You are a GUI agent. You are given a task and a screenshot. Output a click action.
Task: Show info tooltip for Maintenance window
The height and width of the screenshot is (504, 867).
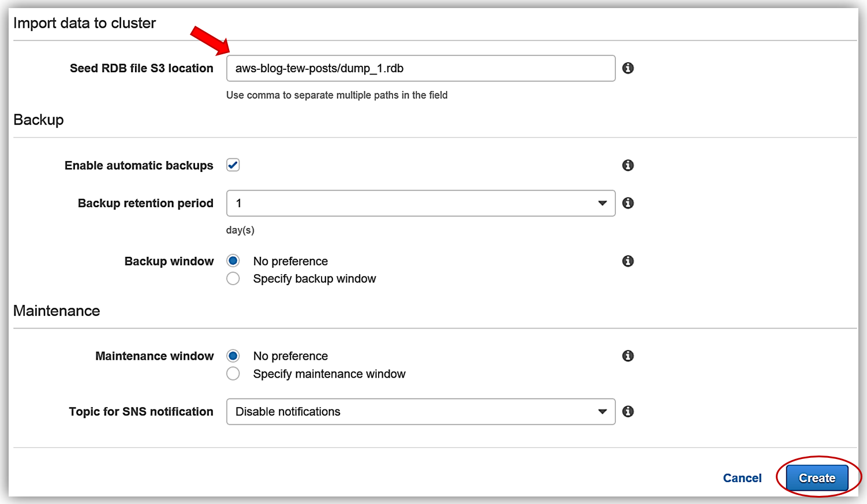(x=628, y=356)
